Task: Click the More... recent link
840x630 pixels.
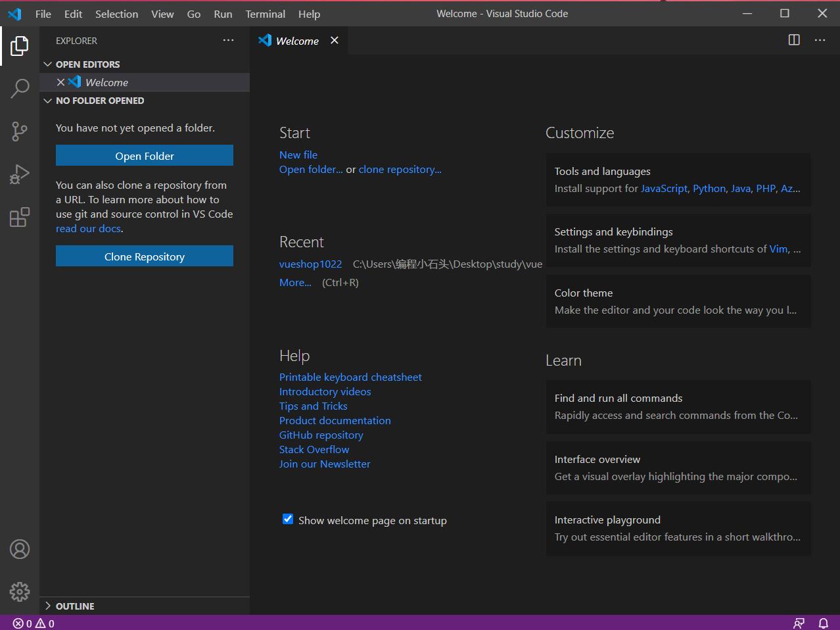Action: 295,282
